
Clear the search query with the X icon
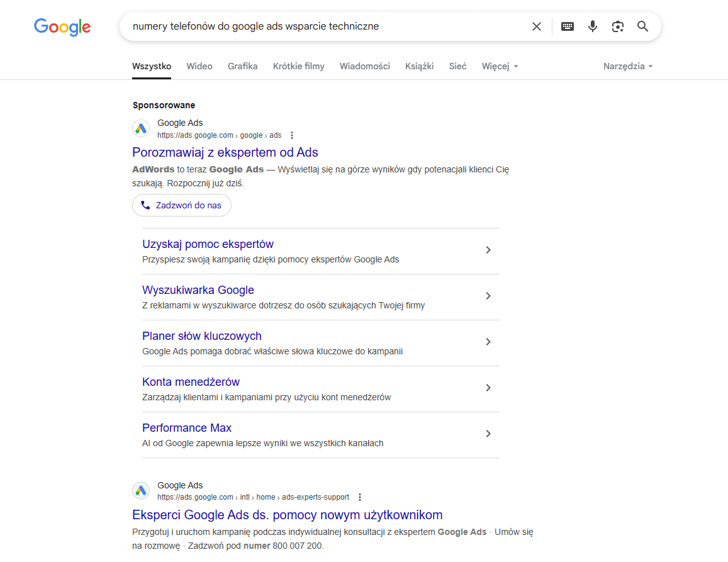536,26
